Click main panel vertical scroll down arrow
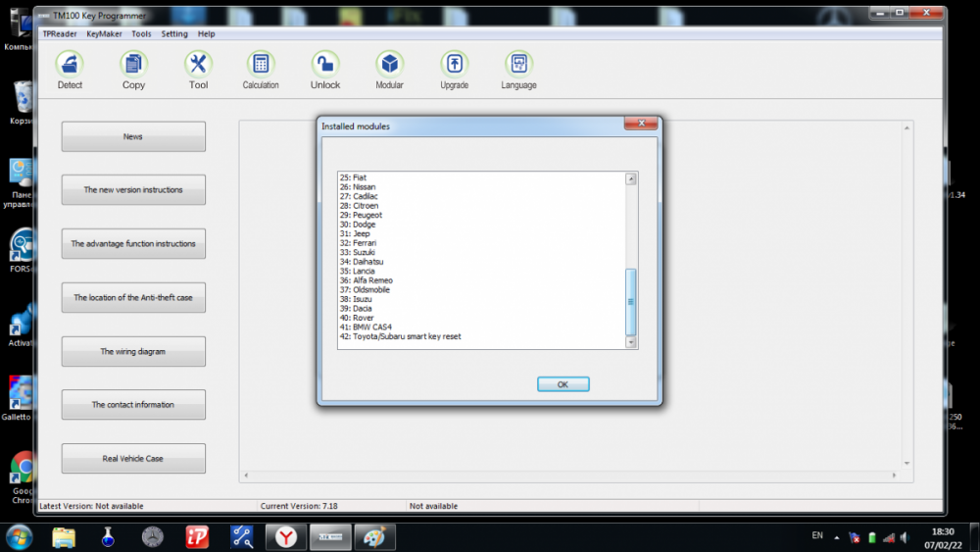 [x=906, y=463]
